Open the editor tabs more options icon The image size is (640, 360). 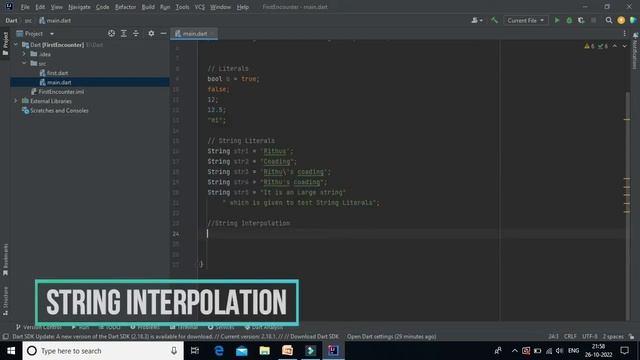pyautogui.click(x=624, y=33)
